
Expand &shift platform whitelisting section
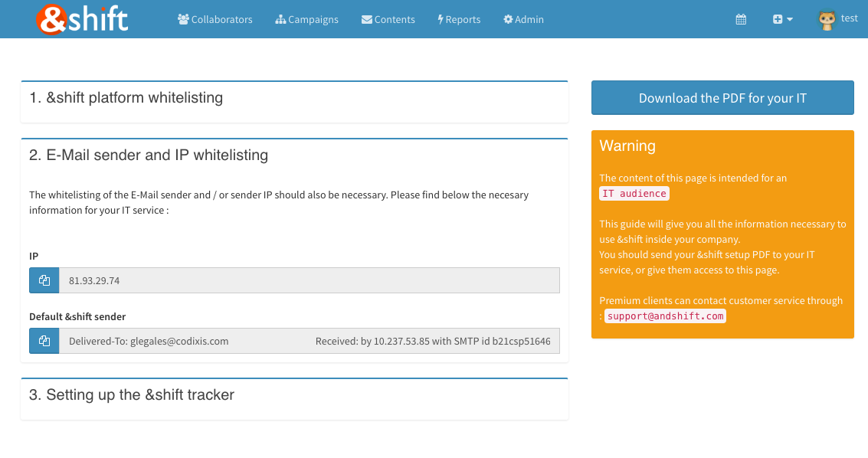[126, 97]
